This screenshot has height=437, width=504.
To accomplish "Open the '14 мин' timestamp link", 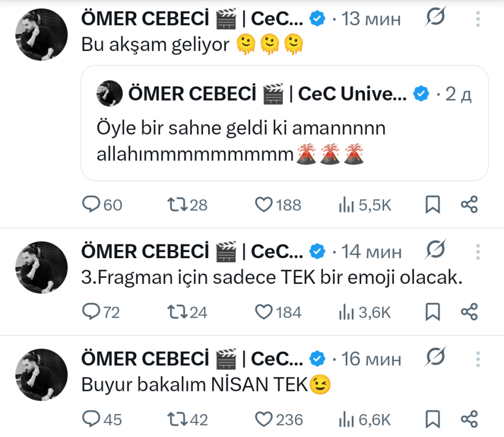I will coord(372,252).
